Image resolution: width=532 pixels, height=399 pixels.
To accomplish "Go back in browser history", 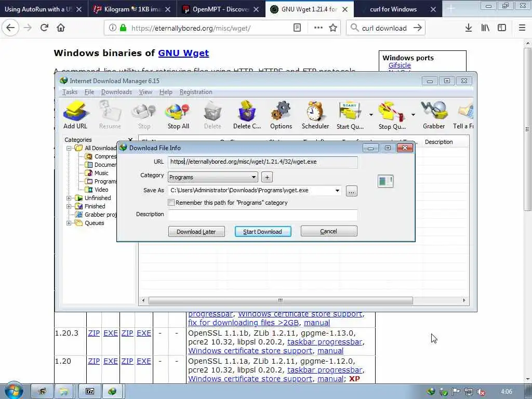I will [x=10, y=28].
